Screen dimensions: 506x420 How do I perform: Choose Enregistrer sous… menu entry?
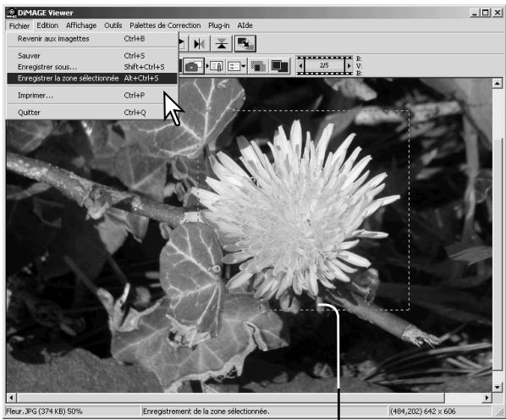coord(92,67)
